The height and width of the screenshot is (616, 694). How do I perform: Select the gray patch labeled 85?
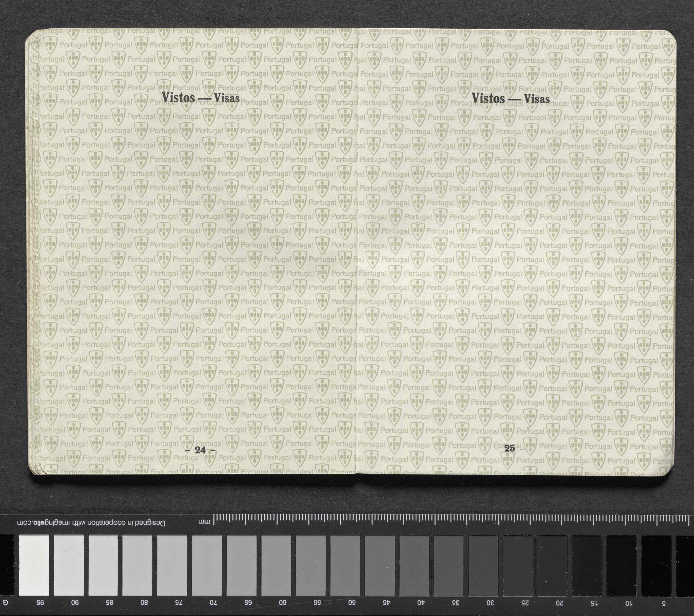coord(103,565)
